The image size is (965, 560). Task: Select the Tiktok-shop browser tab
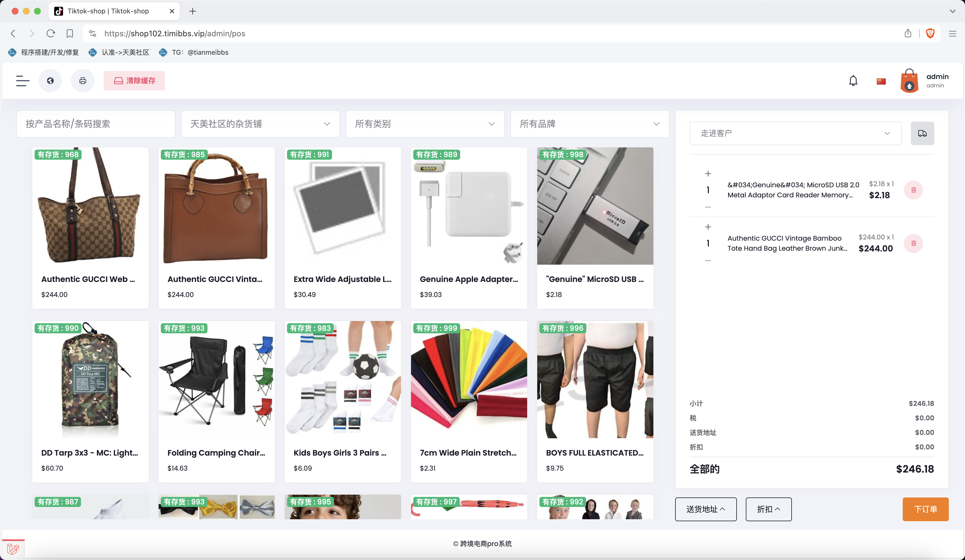tap(114, 11)
